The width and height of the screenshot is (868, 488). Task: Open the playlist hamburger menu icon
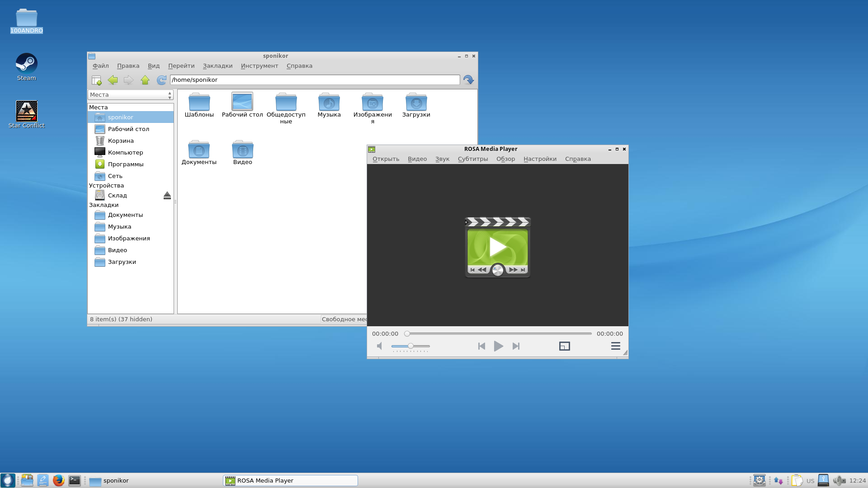point(615,346)
